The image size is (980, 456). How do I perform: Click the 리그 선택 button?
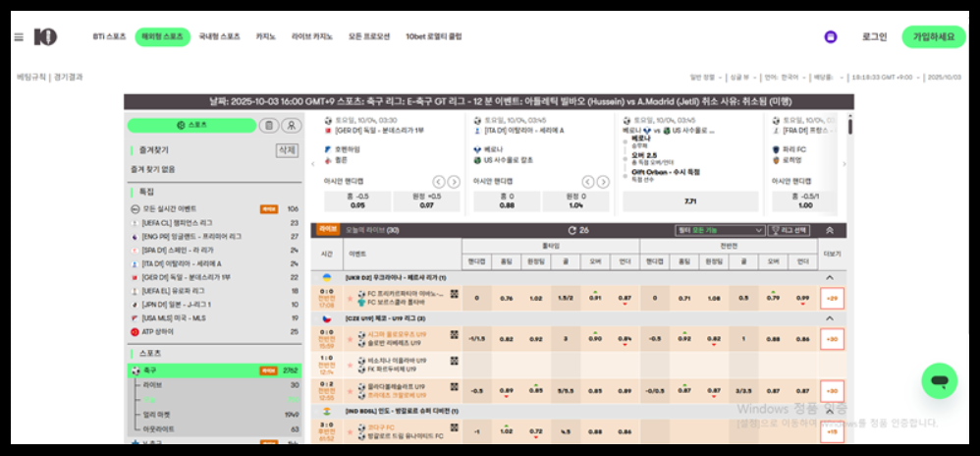pos(789,230)
